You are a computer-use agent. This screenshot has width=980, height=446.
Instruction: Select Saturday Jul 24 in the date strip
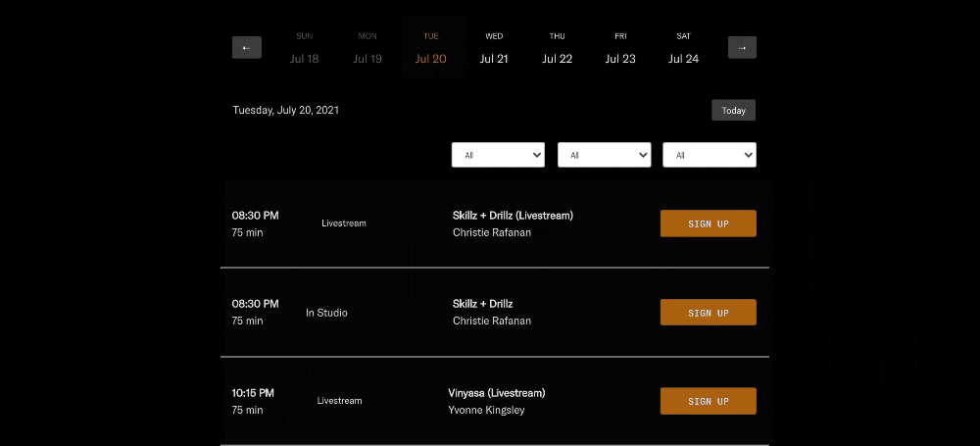[x=683, y=48]
